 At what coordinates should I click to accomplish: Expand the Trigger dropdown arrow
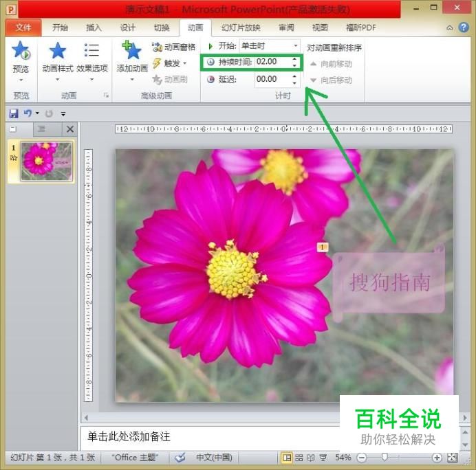point(184,63)
